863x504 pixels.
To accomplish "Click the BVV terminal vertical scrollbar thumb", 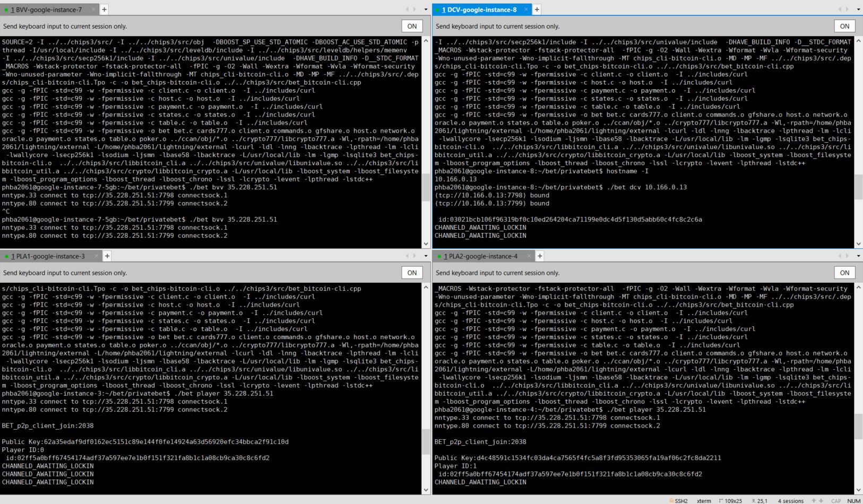I will pos(426,187).
